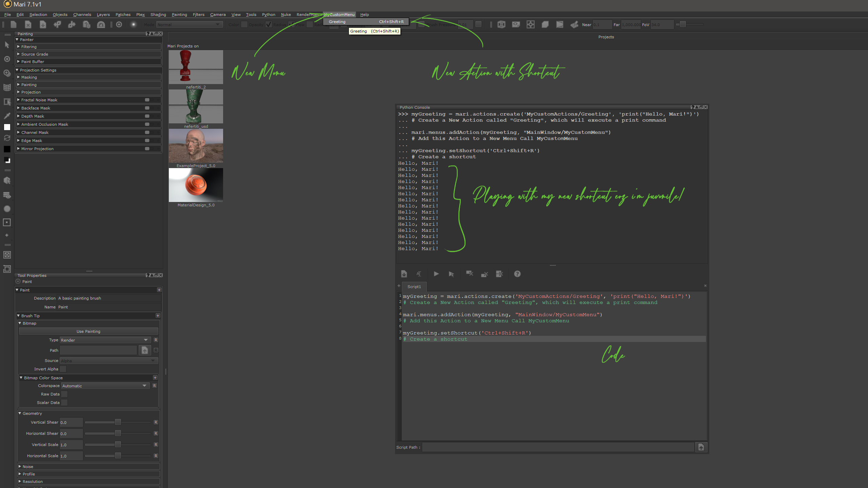Click the white foreground color swatch
Image resolution: width=868 pixels, height=488 pixels.
(x=7, y=127)
